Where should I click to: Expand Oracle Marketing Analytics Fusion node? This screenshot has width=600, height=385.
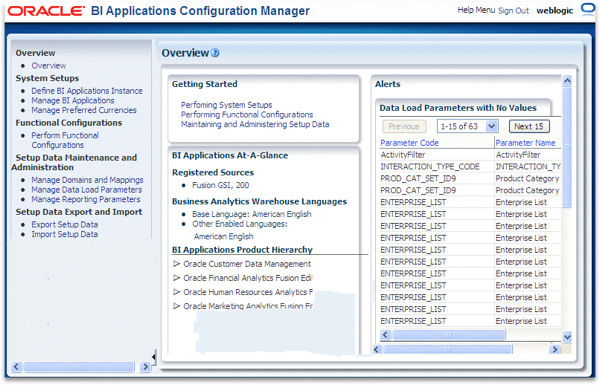tap(176, 306)
